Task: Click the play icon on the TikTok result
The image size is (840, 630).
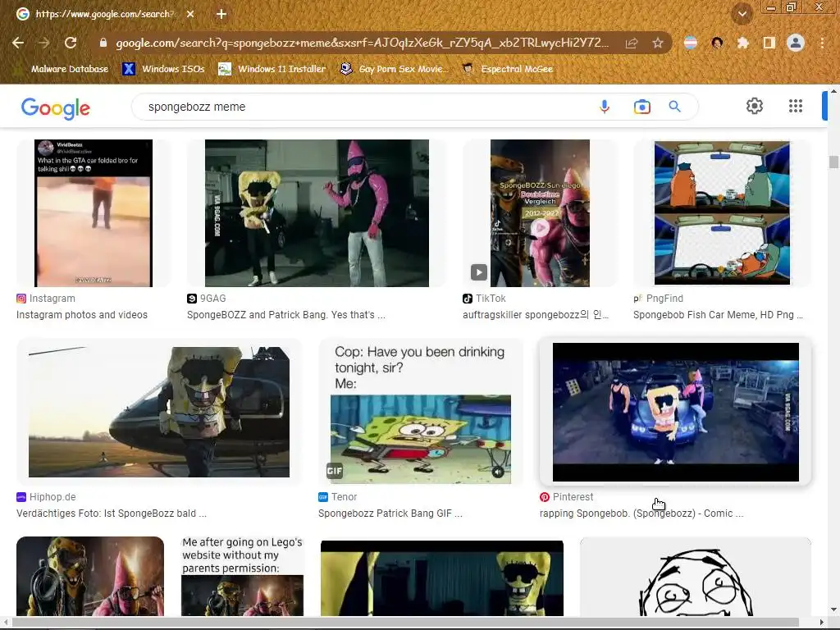Action: point(479,272)
